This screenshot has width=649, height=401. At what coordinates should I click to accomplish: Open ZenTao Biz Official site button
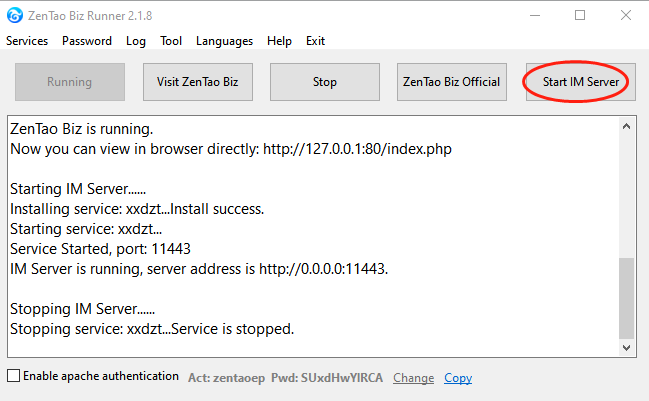[452, 82]
